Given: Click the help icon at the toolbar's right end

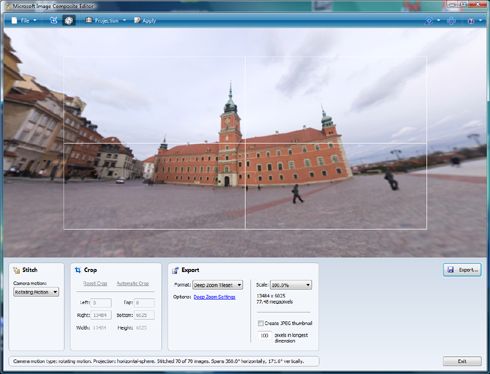Looking at the screenshot, I should tap(471, 21).
